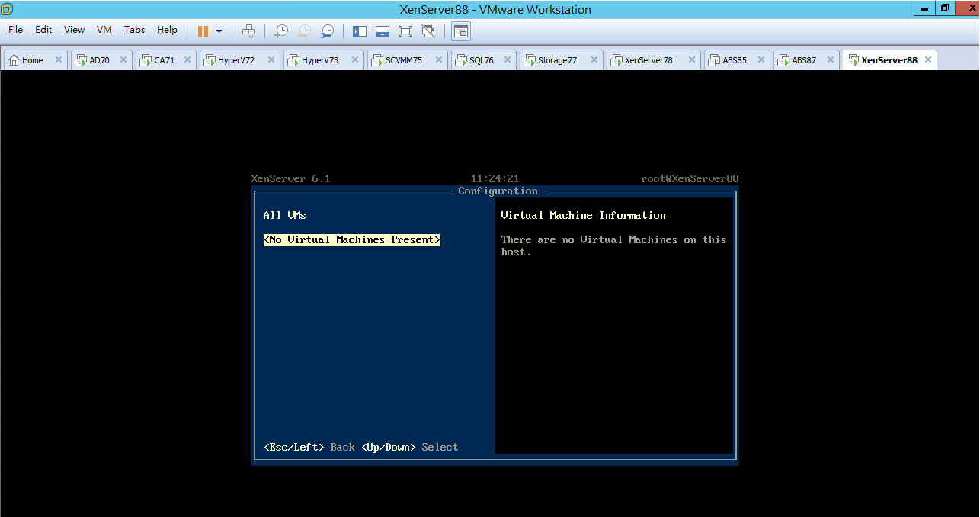
Task: Switch to the ABS85 tab
Action: point(737,60)
